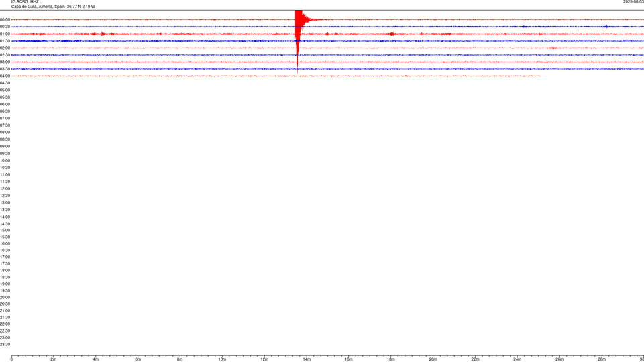The image size is (644, 362).
Task: Click the 20m tick on the x-axis
Action: click(433, 359)
